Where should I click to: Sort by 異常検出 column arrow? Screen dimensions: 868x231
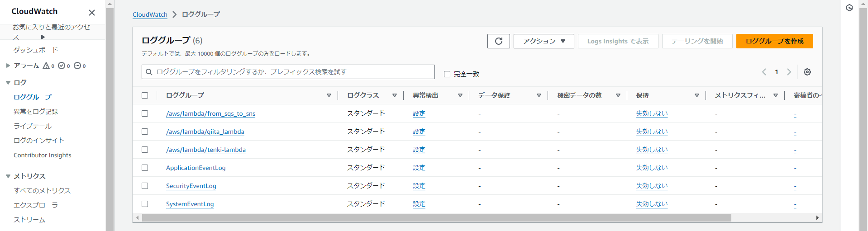click(460, 95)
